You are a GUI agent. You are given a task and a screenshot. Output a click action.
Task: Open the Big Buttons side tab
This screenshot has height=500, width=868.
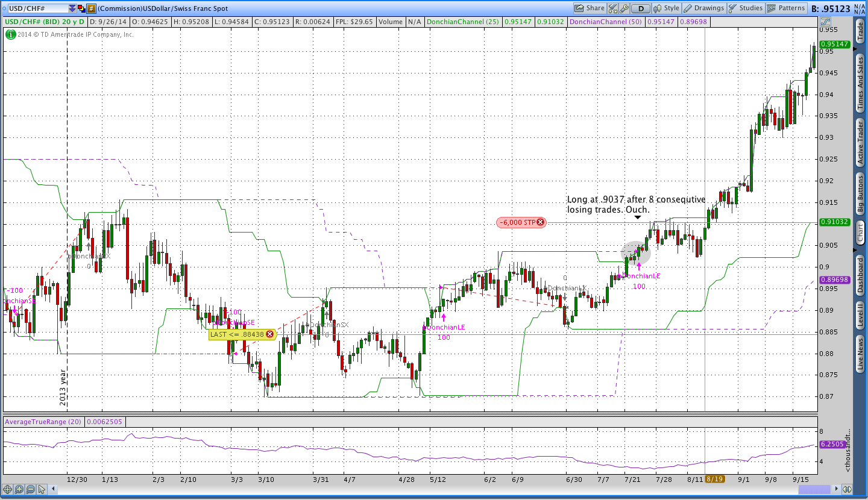(860, 195)
